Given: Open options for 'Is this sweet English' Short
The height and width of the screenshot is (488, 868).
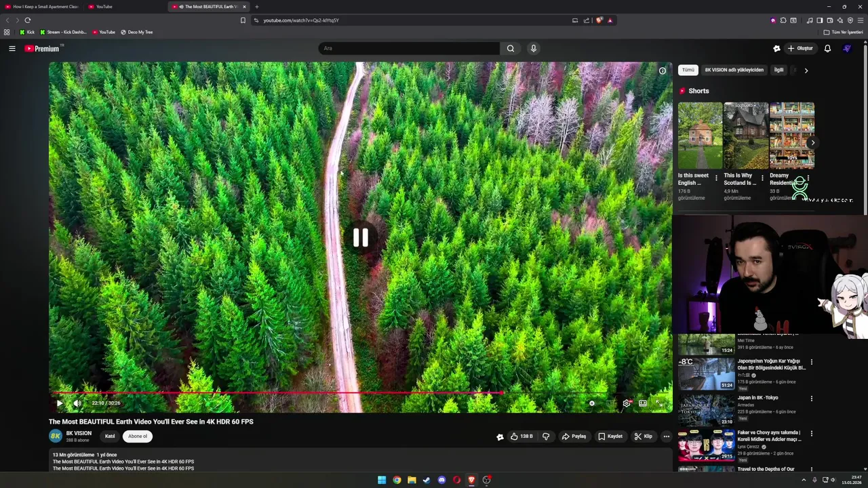Looking at the screenshot, I should click(x=716, y=178).
